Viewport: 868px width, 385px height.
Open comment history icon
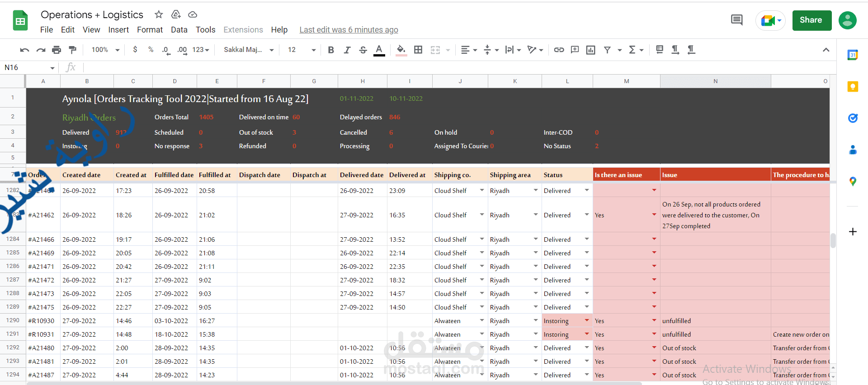(x=737, y=20)
